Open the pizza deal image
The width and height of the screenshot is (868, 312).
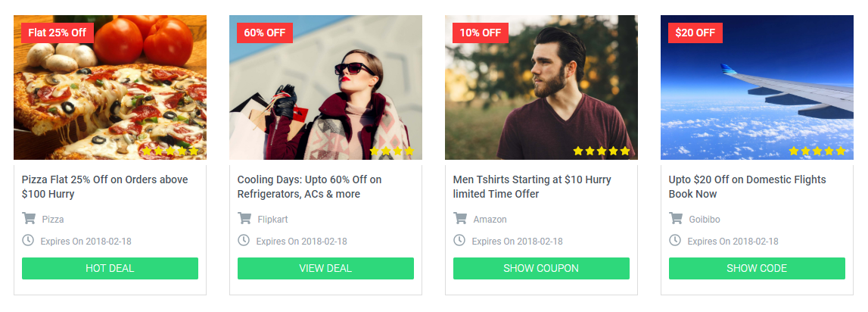click(110, 88)
